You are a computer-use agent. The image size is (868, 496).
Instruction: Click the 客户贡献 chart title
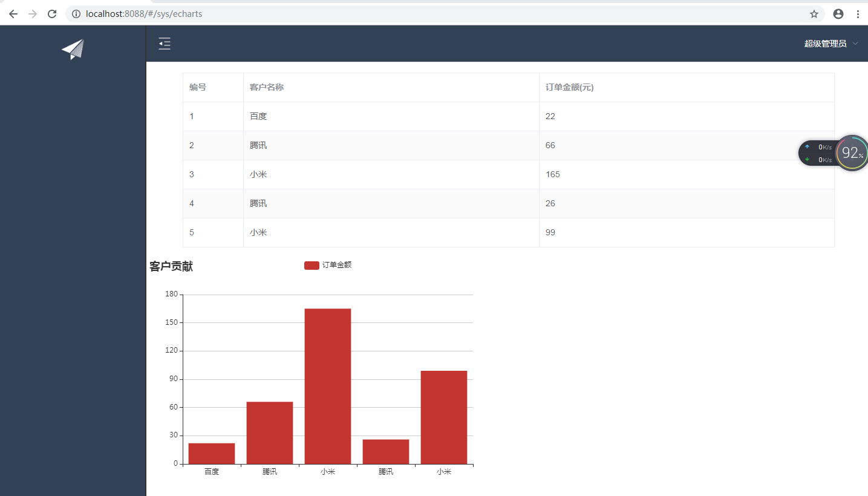click(x=171, y=266)
